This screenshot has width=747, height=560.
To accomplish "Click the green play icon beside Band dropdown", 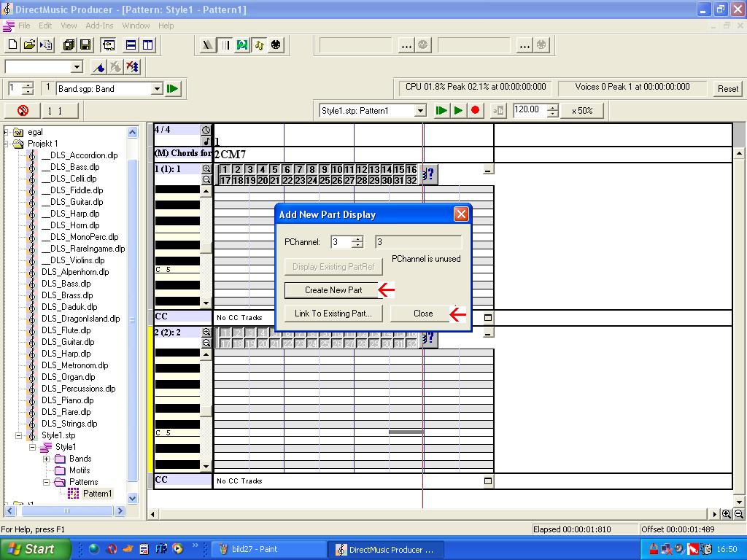I will (x=172, y=89).
